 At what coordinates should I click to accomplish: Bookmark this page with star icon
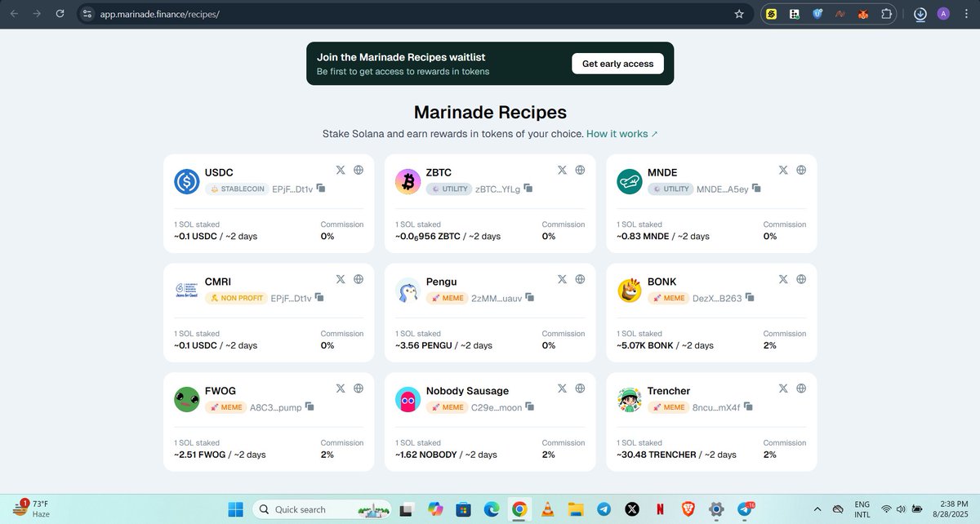tap(739, 14)
